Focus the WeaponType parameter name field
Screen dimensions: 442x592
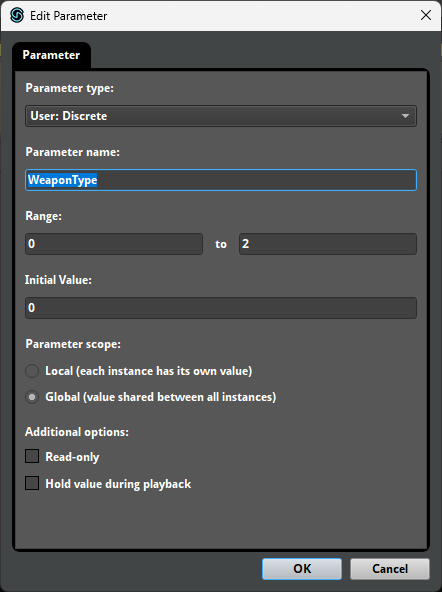[x=221, y=180]
